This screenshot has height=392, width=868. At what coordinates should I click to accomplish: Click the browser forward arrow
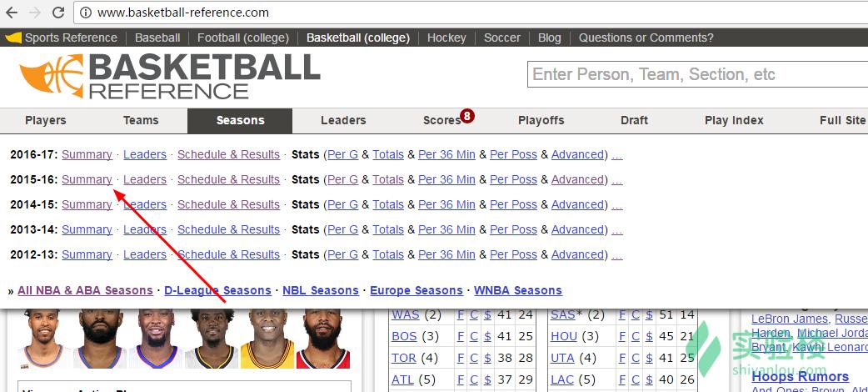coord(35,13)
